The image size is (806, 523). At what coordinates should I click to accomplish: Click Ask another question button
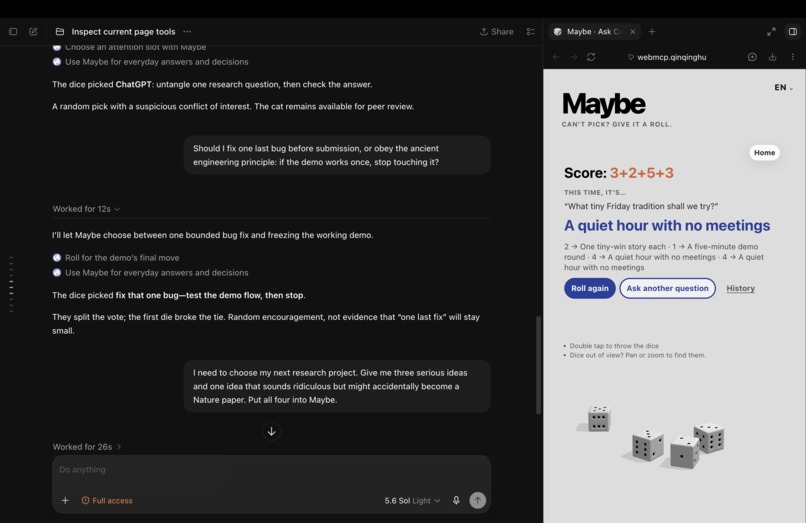pyautogui.click(x=667, y=288)
